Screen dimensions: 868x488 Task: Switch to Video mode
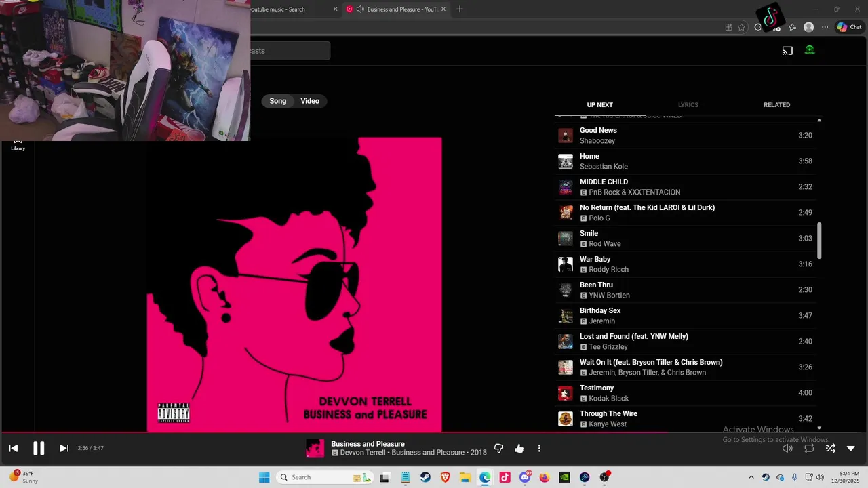pos(310,101)
